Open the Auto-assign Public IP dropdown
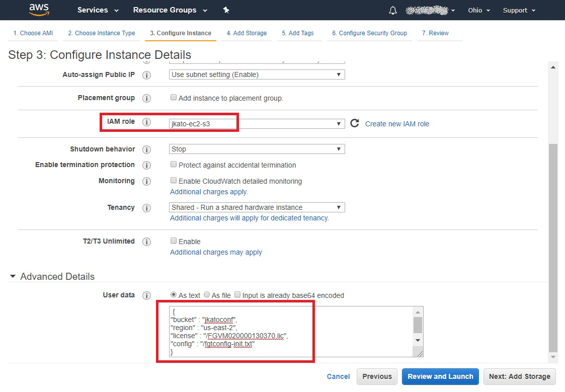This screenshot has height=392, width=565. click(257, 74)
